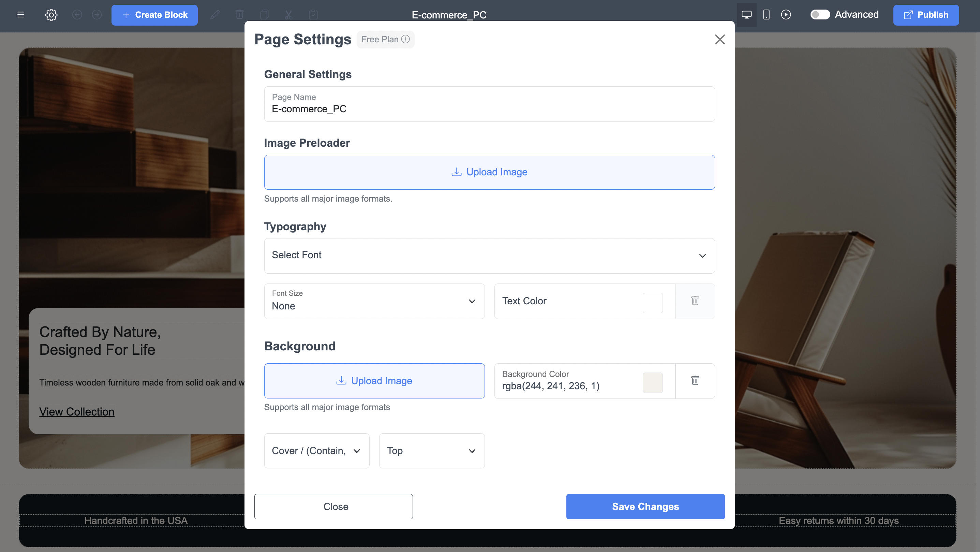Open the hamburger menu icon

tap(20, 15)
